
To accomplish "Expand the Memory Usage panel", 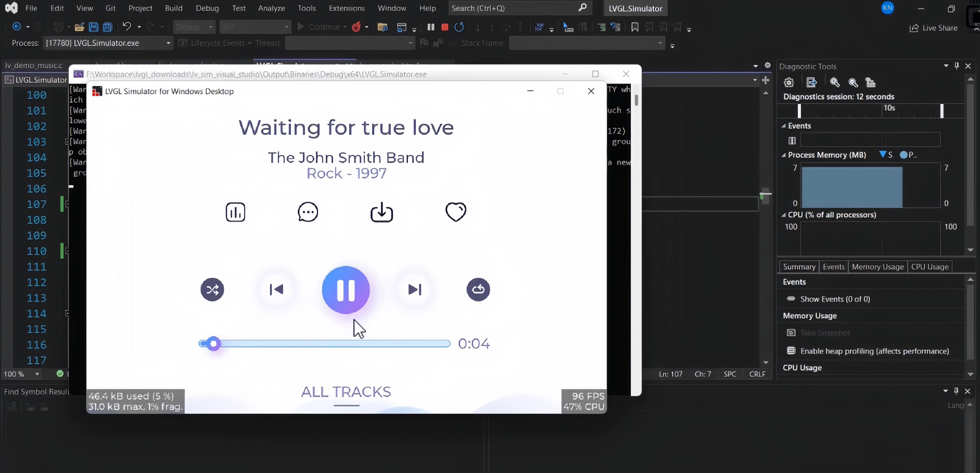I will coord(810,316).
